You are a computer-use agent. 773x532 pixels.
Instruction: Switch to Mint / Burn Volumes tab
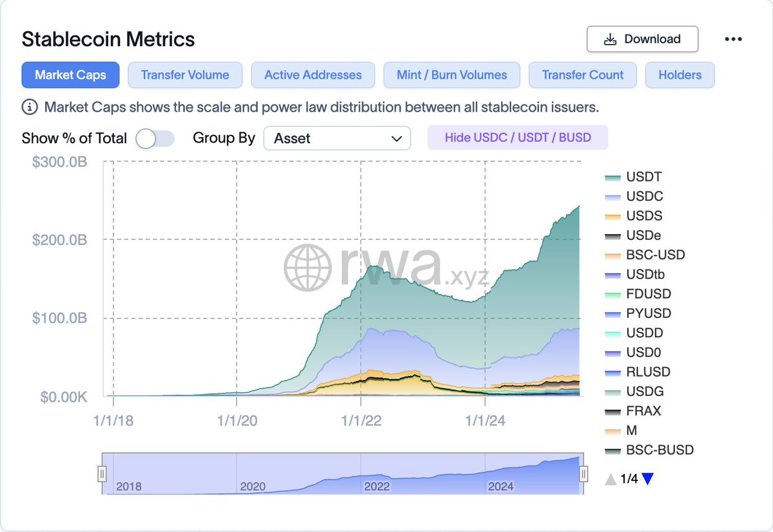coord(451,75)
